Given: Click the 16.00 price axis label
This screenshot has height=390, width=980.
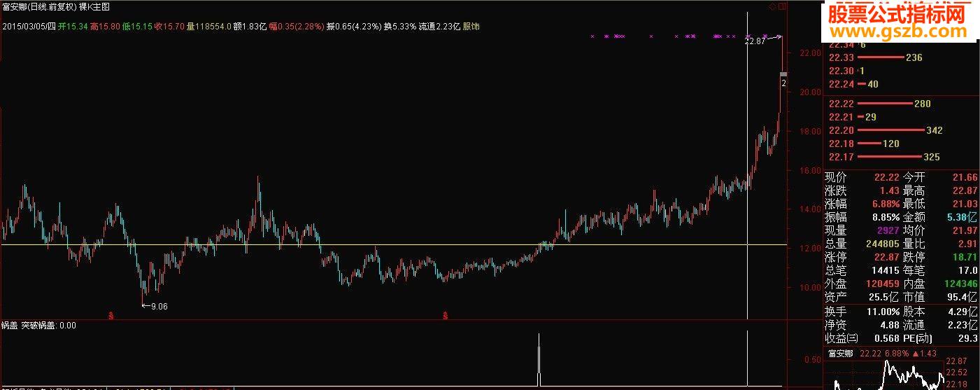Looking at the screenshot, I should tap(811, 170).
